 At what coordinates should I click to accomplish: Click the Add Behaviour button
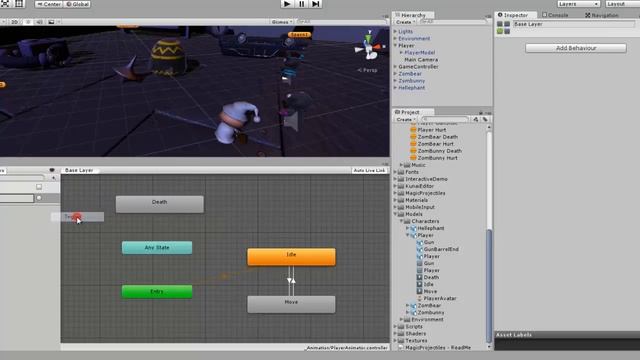point(576,48)
